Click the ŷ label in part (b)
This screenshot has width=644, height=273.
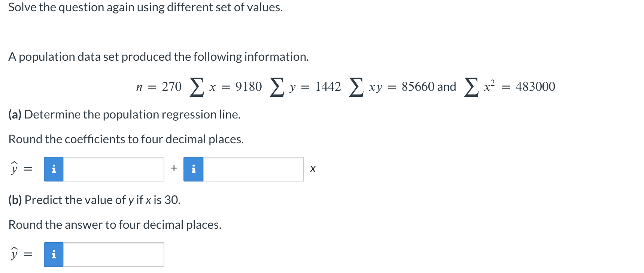14,254
